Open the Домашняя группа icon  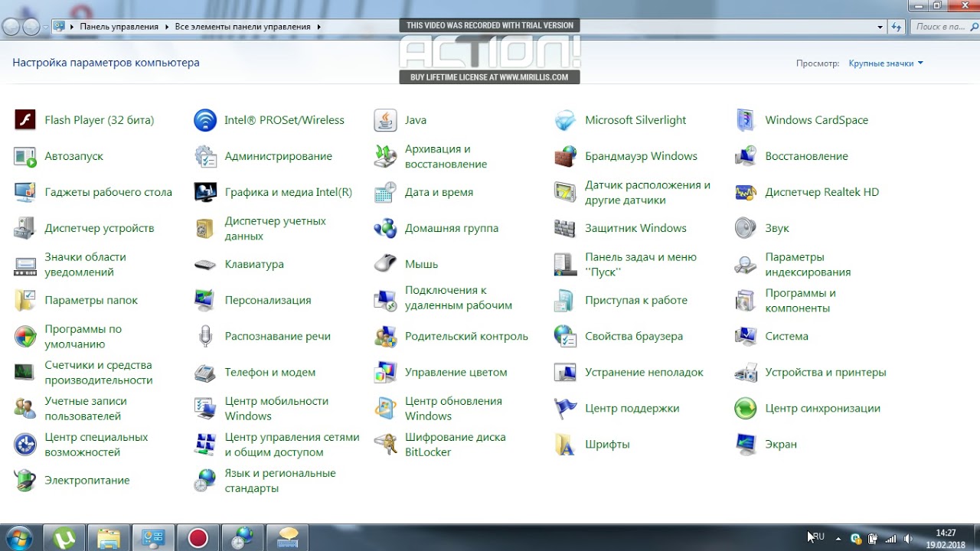click(385, 228)
